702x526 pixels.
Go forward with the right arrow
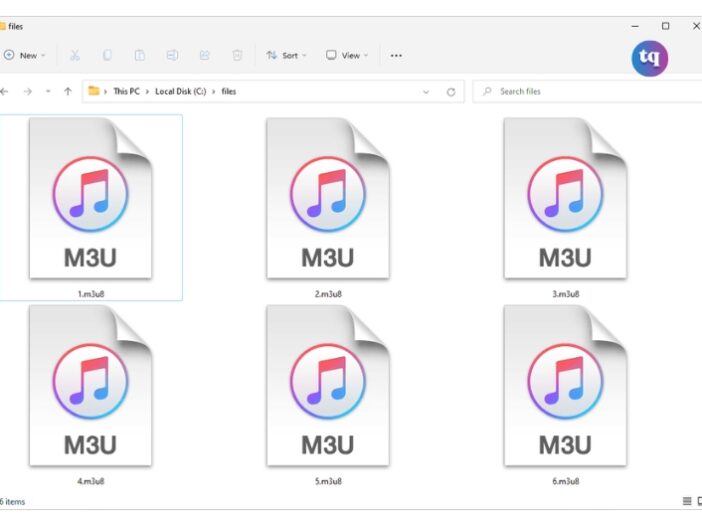pos(28,91)
